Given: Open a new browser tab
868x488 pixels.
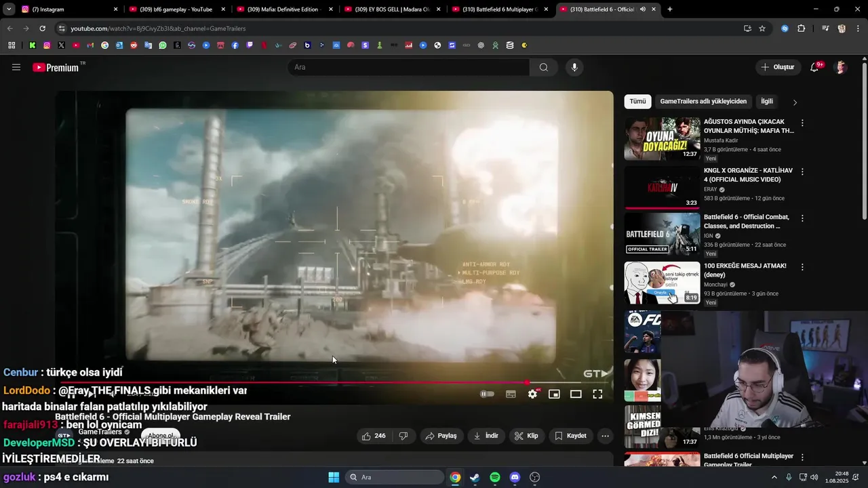Looking at the screenshot, I should (670, 9).
